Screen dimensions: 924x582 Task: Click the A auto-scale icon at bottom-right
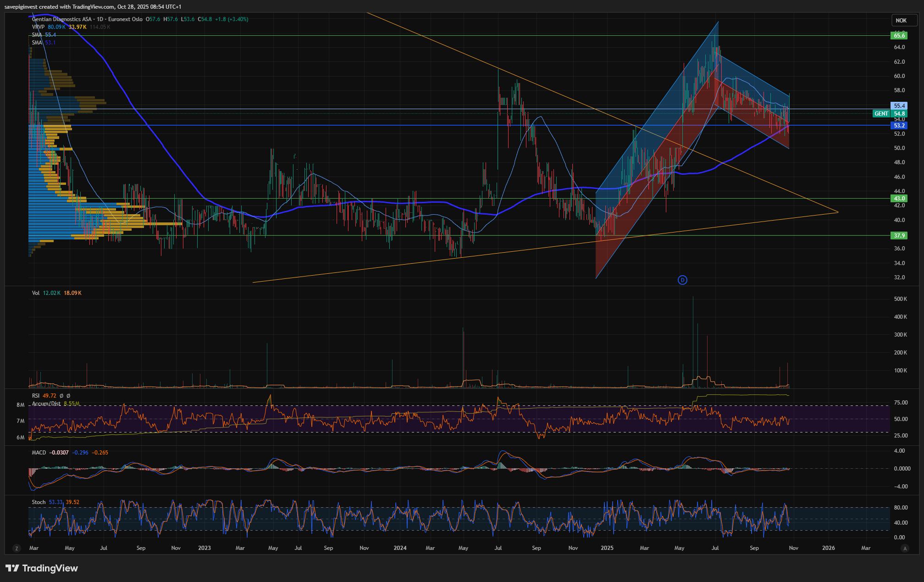[905, 548]
